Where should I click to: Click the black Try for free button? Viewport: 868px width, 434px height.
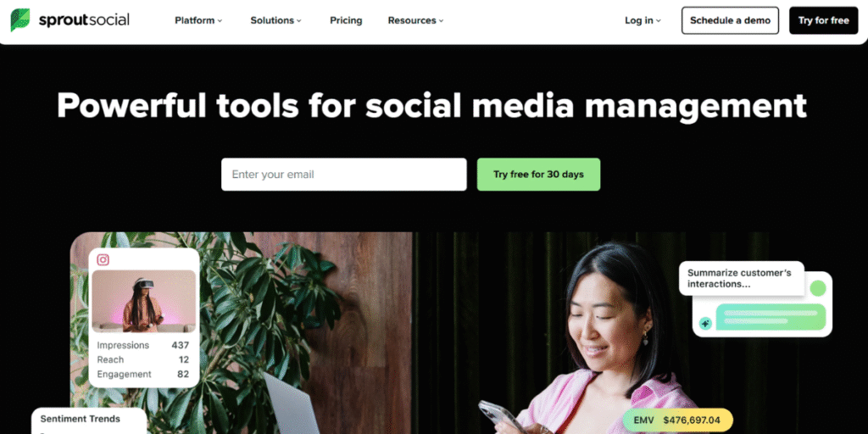(x=824, y=20)
